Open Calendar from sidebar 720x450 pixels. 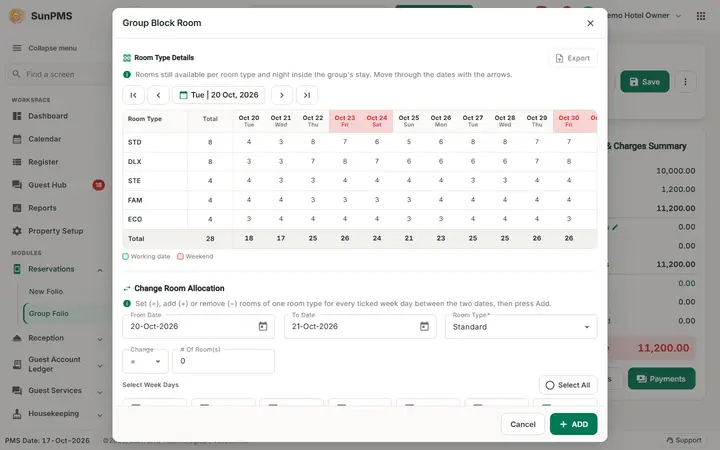(45, 139)
